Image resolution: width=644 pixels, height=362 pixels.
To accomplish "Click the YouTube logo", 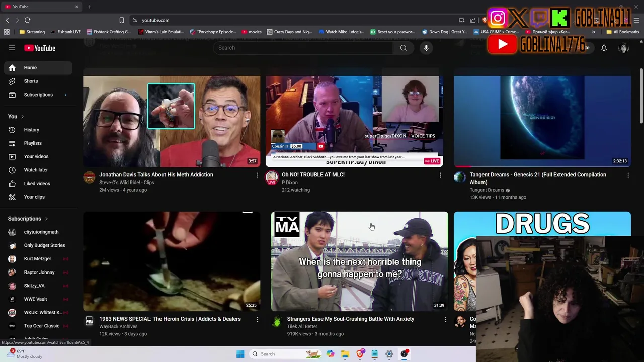I will point(39,48).
